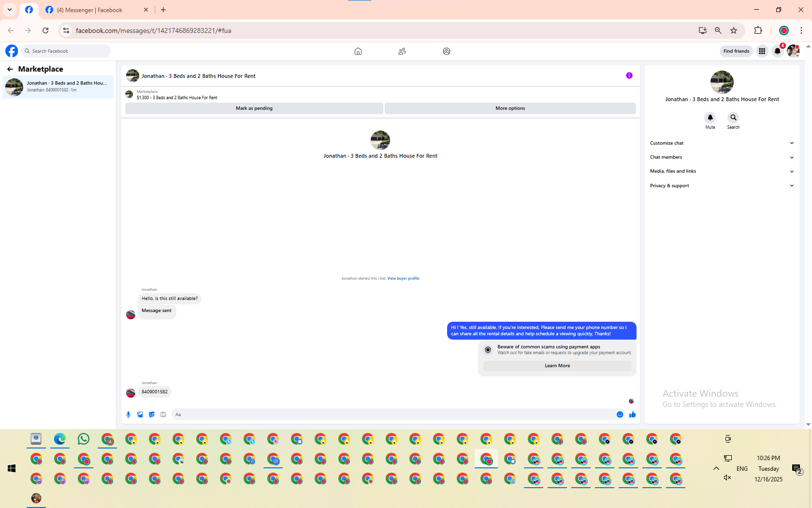Close the Messenger browser tab

click(146, 10)
